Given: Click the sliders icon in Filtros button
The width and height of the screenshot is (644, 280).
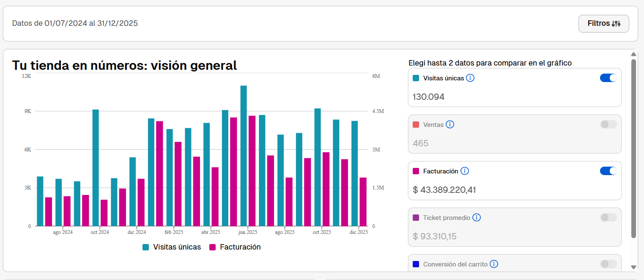Looking at the screenshot, I should [x=616, y=24].
